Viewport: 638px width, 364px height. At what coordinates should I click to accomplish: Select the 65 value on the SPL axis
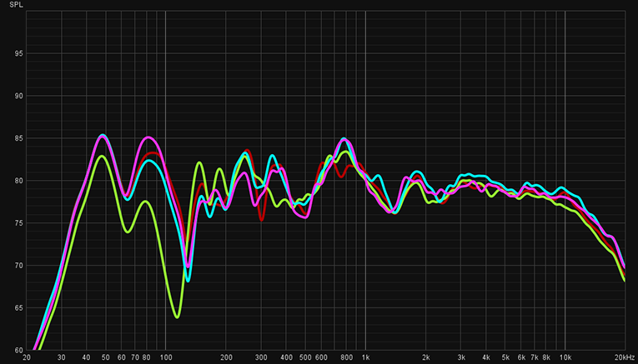tap(18, 308)
